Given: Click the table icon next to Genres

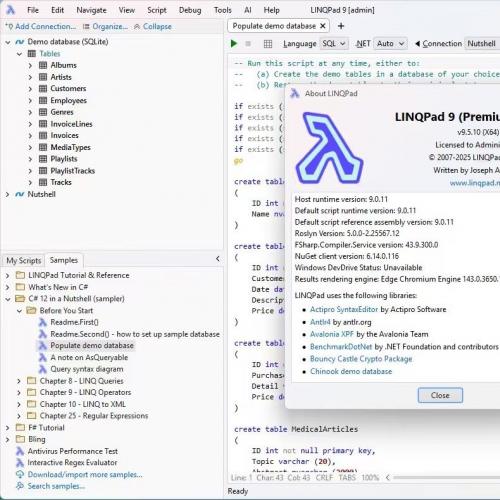Looking at the screenshot, I should coord(43,112).
